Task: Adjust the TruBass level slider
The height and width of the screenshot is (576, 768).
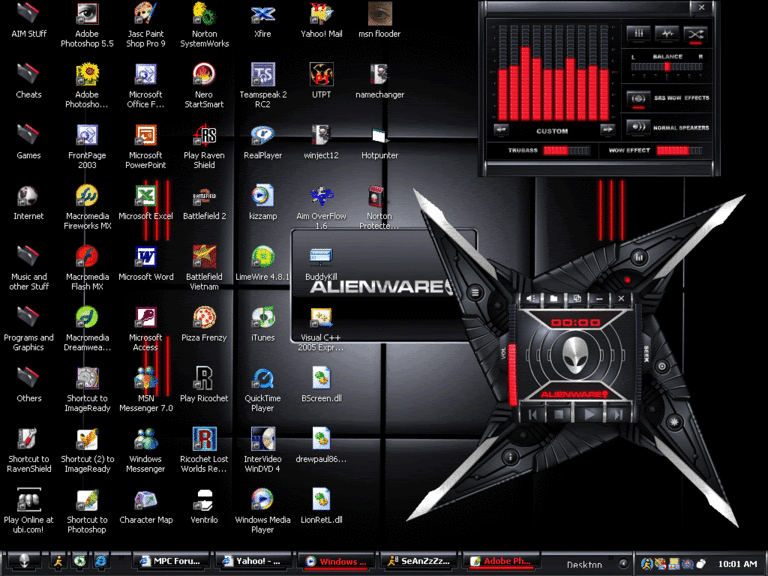Action: [566, 151]
